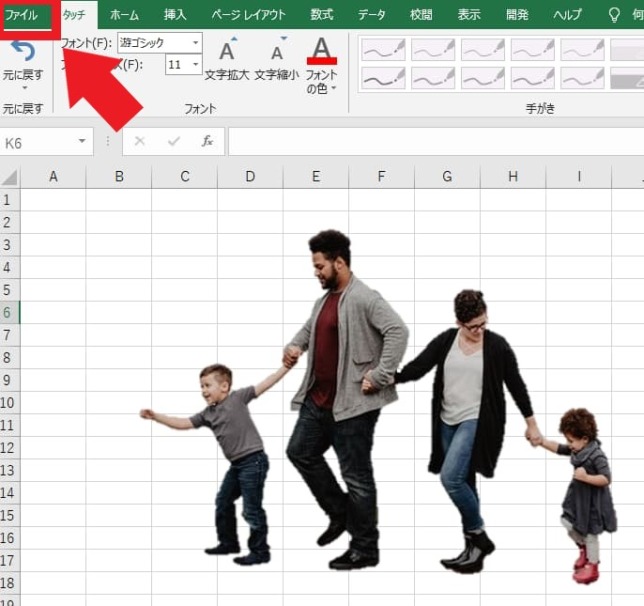The height and width of the screenshot is (606, 644).
Task: Open the ファイル (File) tab
Action: (21, 16)
